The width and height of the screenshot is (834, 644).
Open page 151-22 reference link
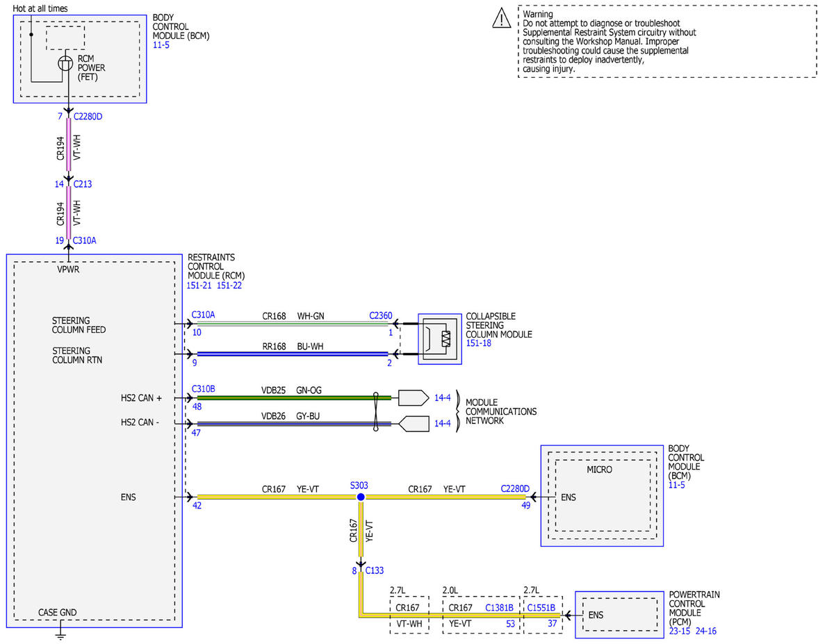[229, 286]
